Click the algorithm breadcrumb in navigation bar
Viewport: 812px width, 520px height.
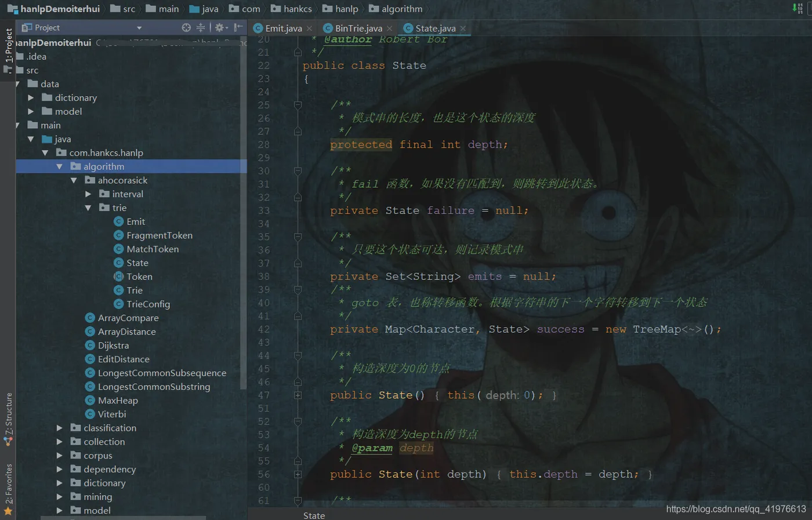pos(396,9)
